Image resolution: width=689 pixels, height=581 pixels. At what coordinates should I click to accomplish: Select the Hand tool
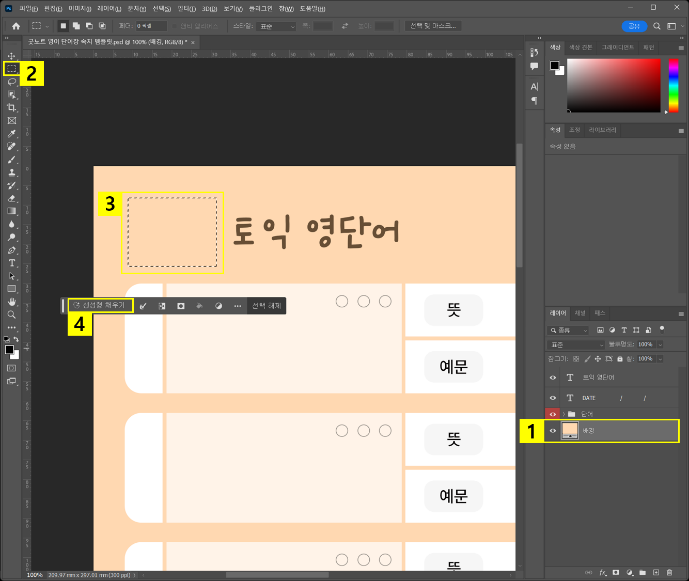(x=11, y=301)
